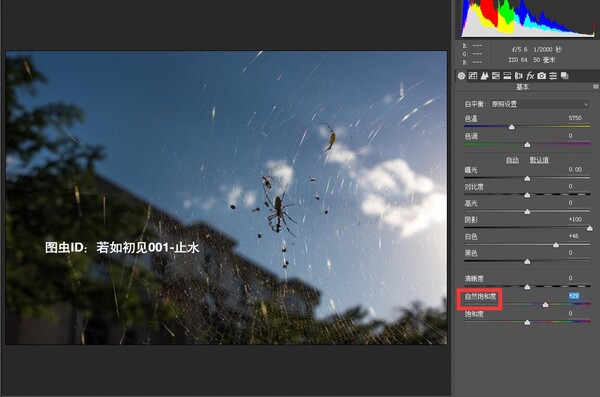This screenshot has height=397, width=600.
Task: Expand the 白平衡 white balance dropdown
Action: (540, 104)
